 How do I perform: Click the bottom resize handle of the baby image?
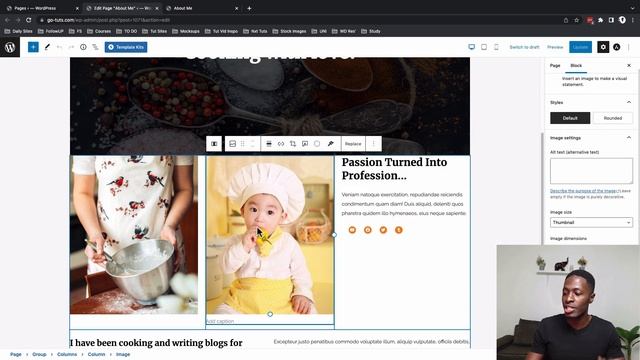tap(270, 314)
